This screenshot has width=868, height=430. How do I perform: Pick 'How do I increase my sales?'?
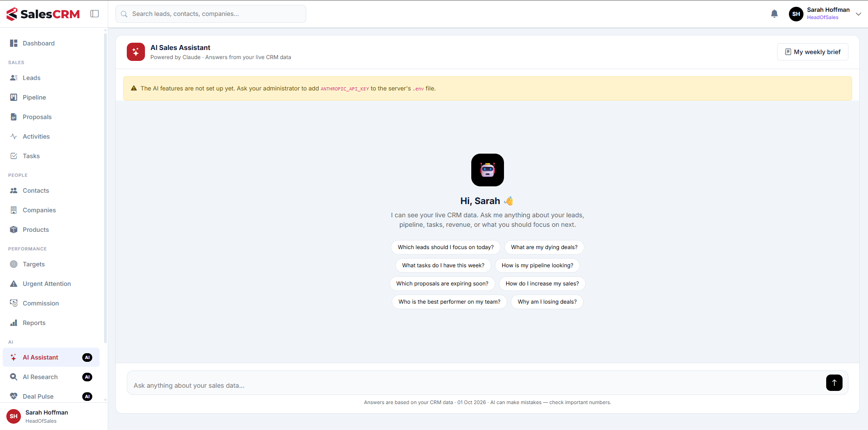(x=542, y=284)
